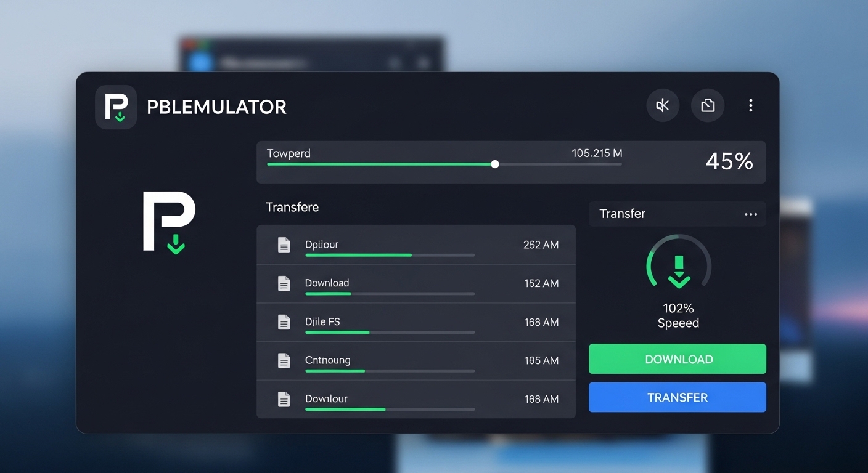Click the Djile FS row progress bar
This screenshot has height=473, width=868.
point(390,333)
